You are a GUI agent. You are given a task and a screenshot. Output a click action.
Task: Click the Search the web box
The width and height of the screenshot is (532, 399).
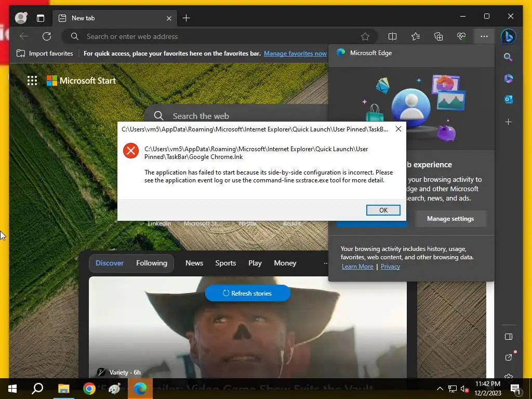tap(237, 116)
